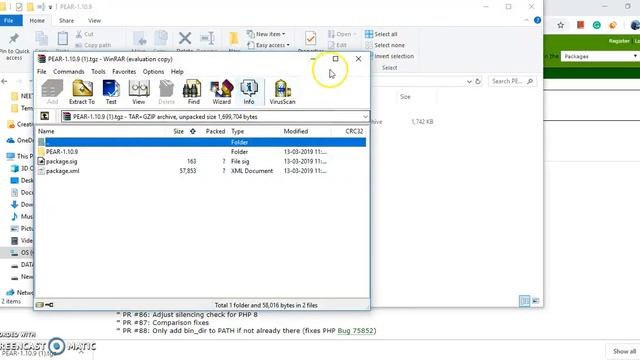Bookmark page with browser star icon
This screenshot has height=360, width=640.
(x=561, y=25)
